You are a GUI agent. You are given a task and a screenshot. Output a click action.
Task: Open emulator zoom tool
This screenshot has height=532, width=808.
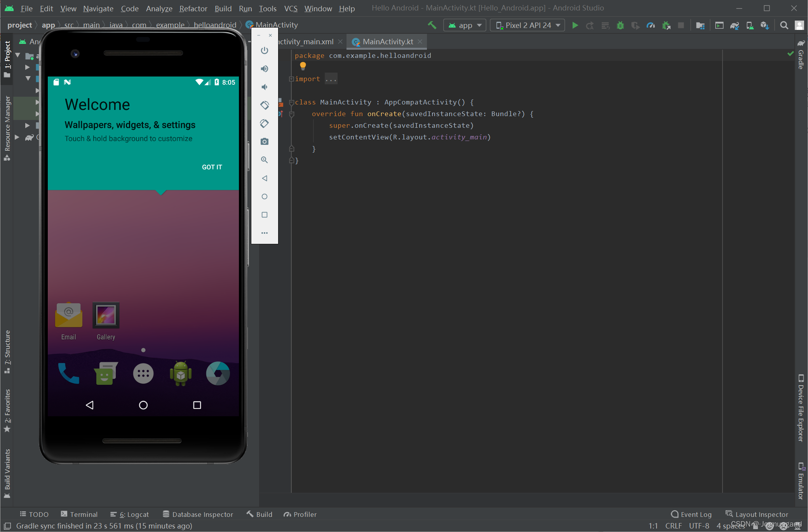265,160
